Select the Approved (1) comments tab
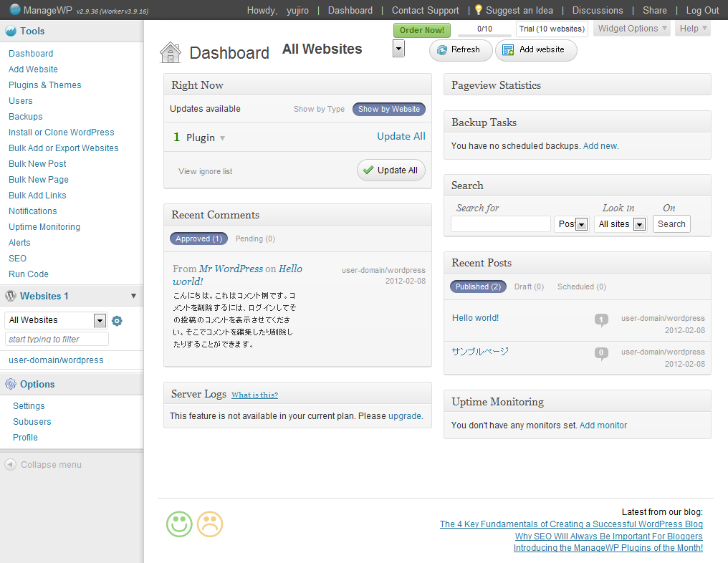Image resolution: width=728 pixels, height=563 pixels. point(198,239)
